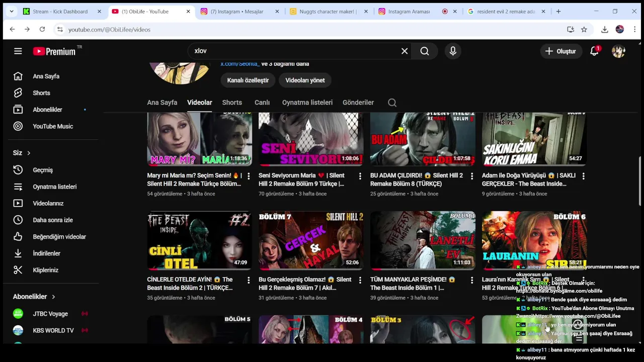Open options for Mary mi Maria mı video

[x=248, y=176]
